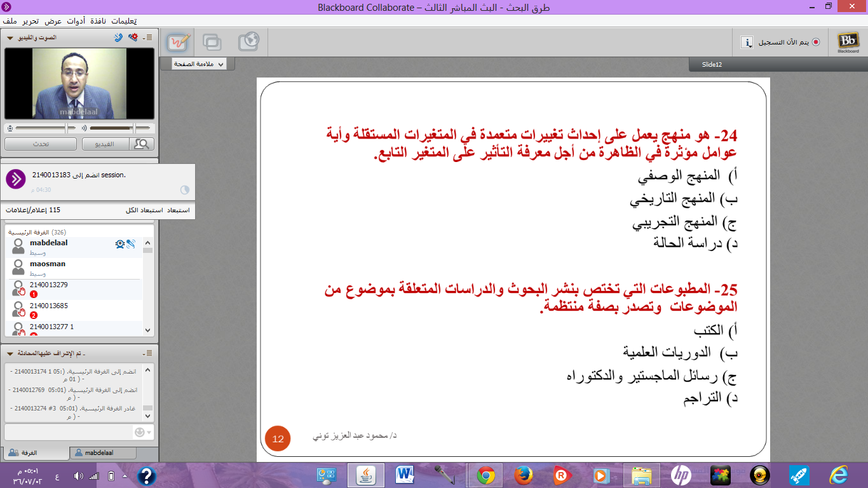Click the HP icon in the taskbar

(x=681, y=475)
